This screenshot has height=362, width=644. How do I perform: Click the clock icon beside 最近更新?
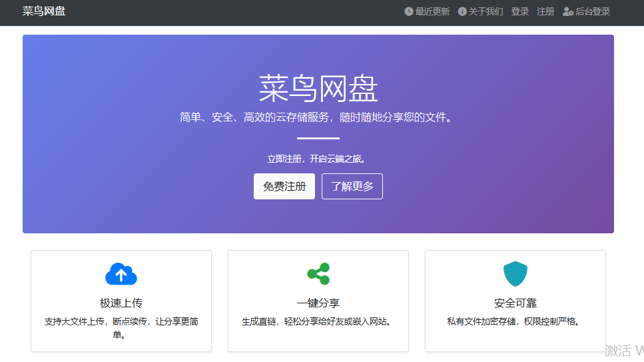409,11
